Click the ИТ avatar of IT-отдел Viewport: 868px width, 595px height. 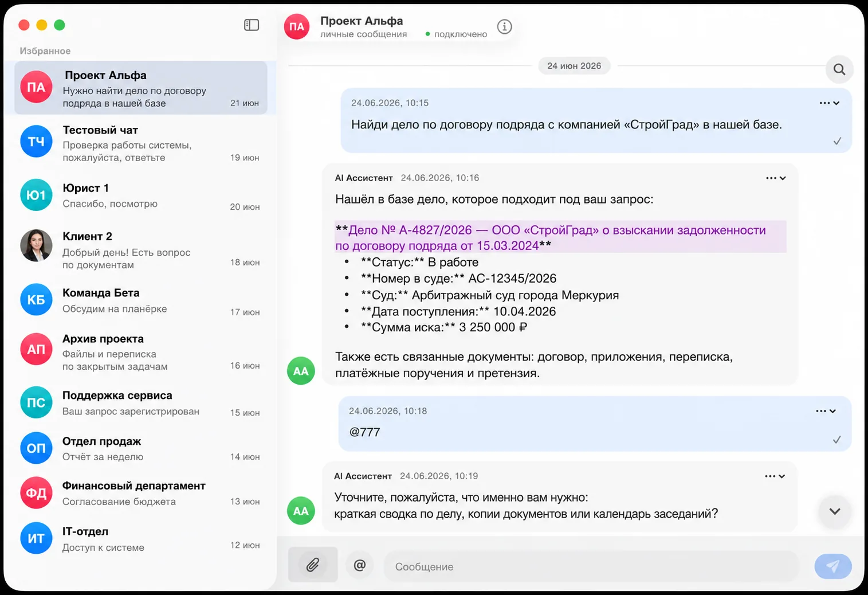pyautogui.click(x=36, y=538)
